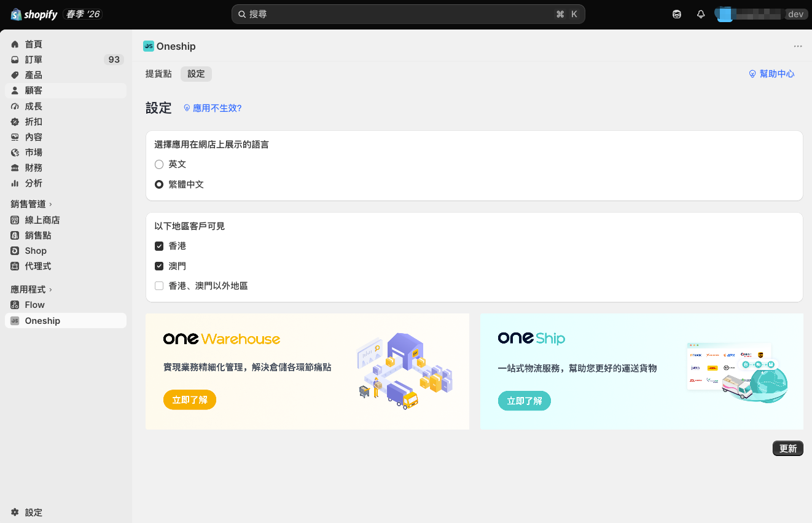The image size is (812, 523).
Task: Open the sidekick assistant icon in top bar
Action: pos(677,14)
